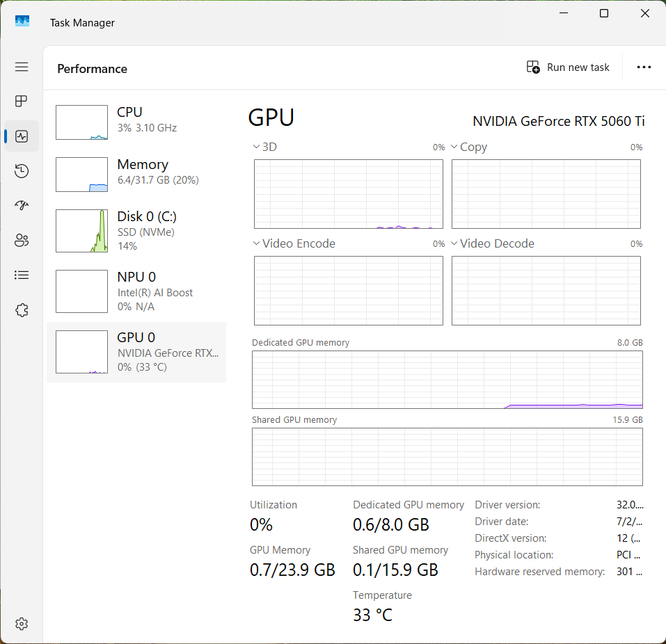Click Run new task

(568, 67)
